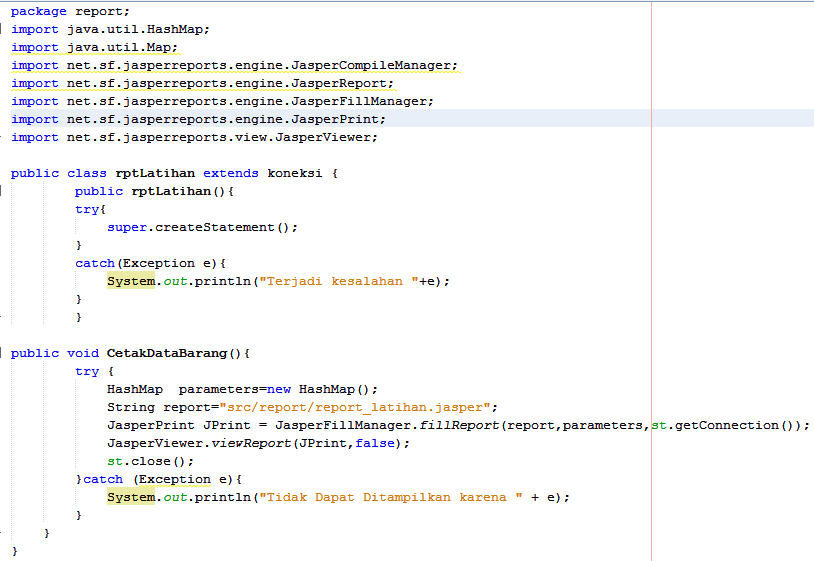
Task: Click the "src/report/report_latihan.jasper" string
Action: (355, 407)
